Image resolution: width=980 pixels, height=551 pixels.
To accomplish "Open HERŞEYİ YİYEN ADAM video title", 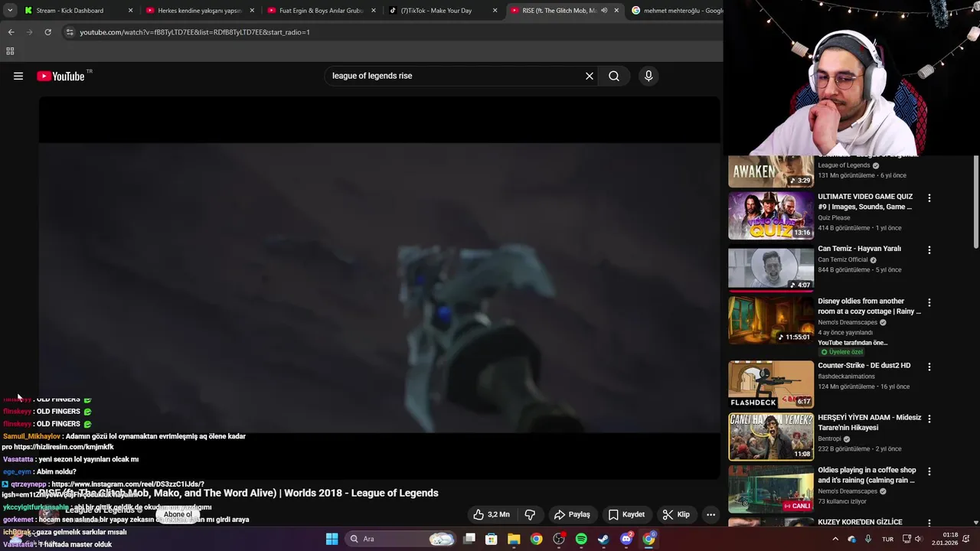I will tap(869, 422).
